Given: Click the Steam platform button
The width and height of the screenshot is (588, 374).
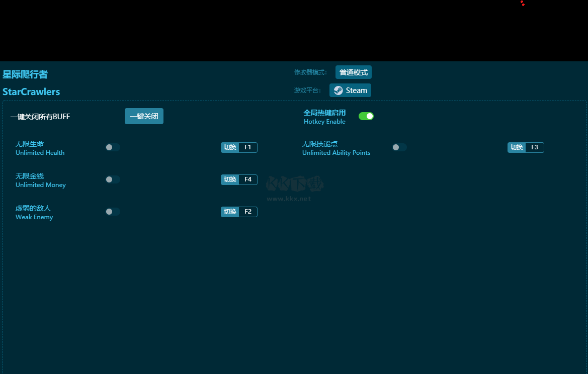Looking at the screenshot, I should [x=350, y=90].
